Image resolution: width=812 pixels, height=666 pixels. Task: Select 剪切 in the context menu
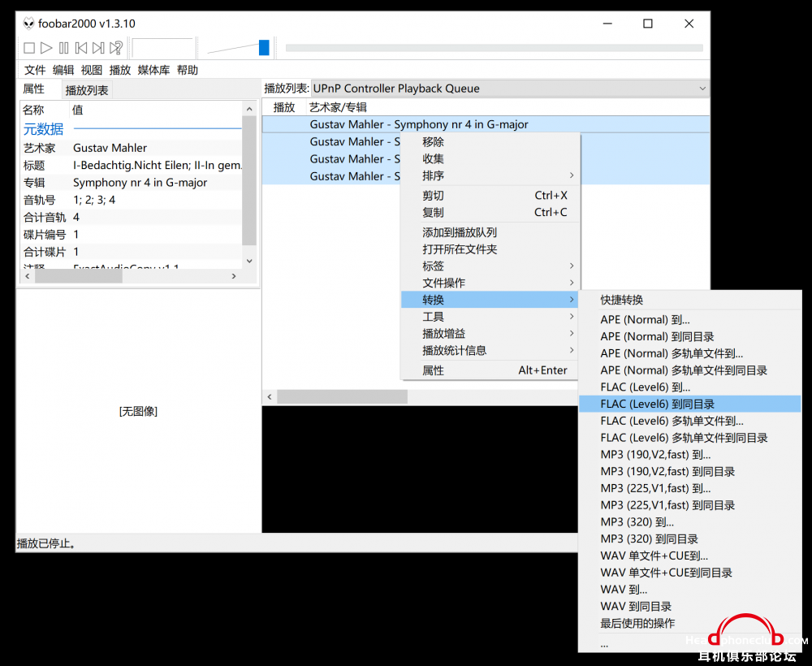(490, 196)
